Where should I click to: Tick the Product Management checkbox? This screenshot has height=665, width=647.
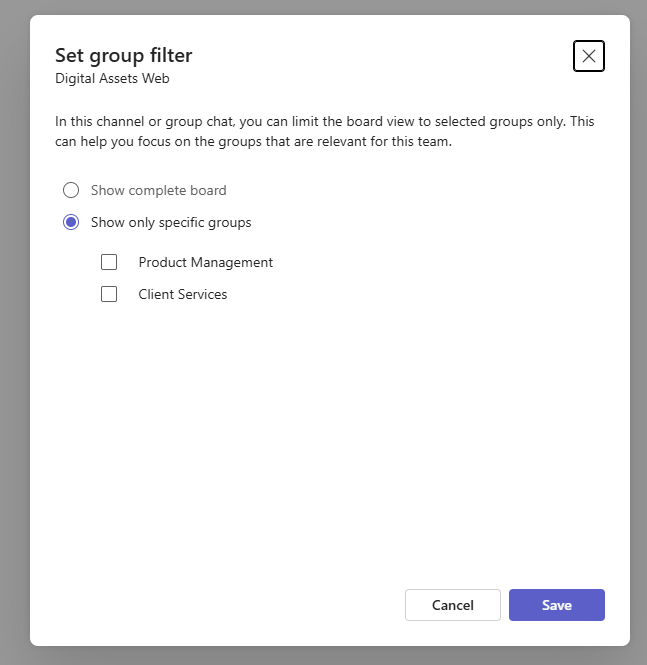109,262
